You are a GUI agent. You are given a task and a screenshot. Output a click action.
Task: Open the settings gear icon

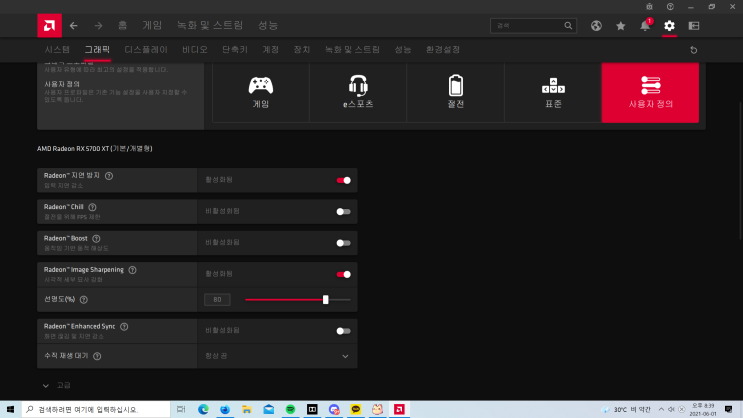pos(669,26)
